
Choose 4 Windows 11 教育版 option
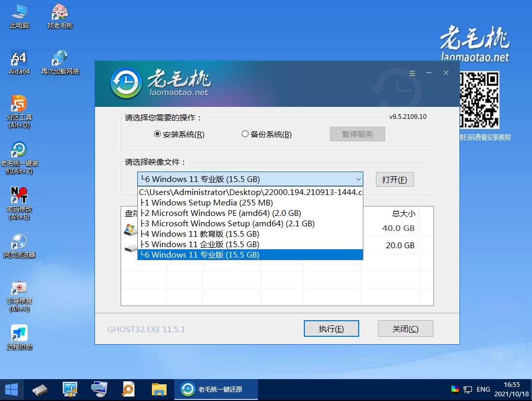(251, 234)
